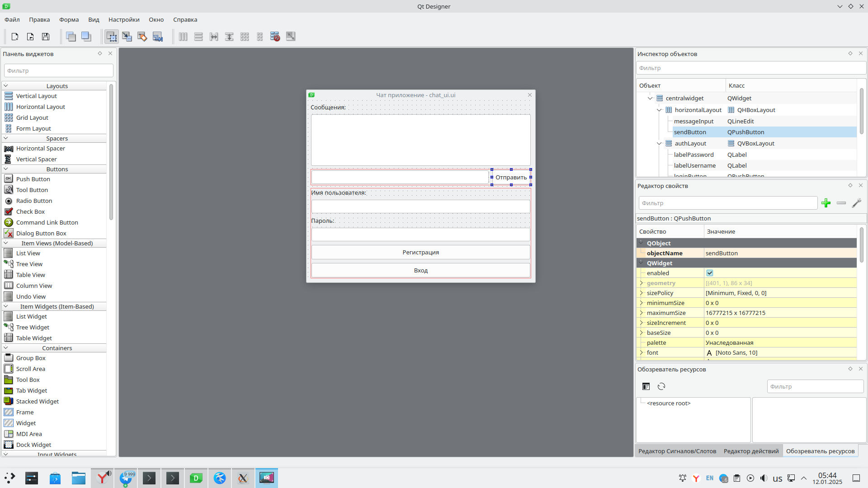Collapse authLayout node in object inspector
Image resolution: width=868 pixels, height=488 pixels.
tap(659, 143)
